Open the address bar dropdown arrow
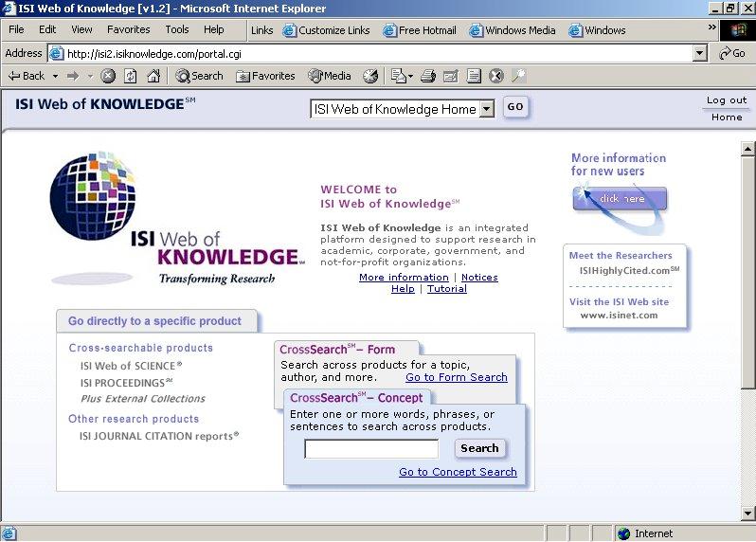The width and height of the screenshot is (756, 542). click(x=700, y=53)
